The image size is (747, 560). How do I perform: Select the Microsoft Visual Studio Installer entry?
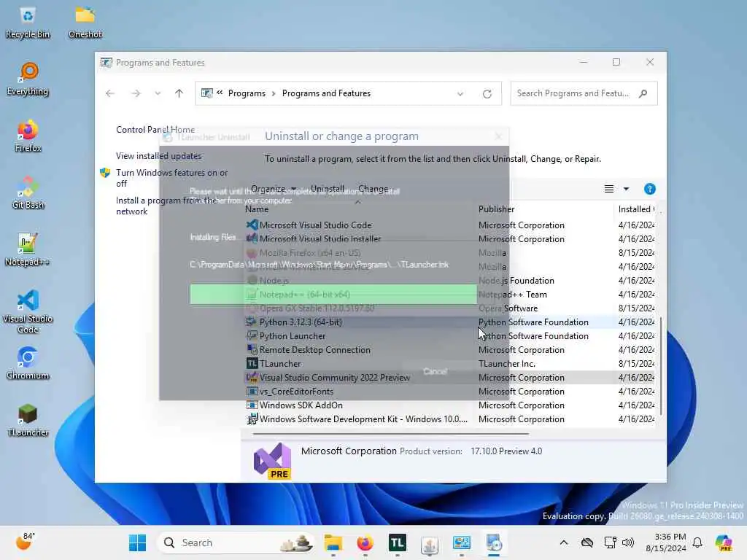[x=320, y=238]
